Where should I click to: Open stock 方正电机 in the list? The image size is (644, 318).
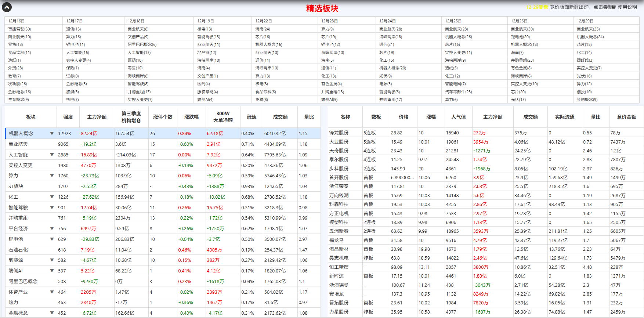point(339,213)
